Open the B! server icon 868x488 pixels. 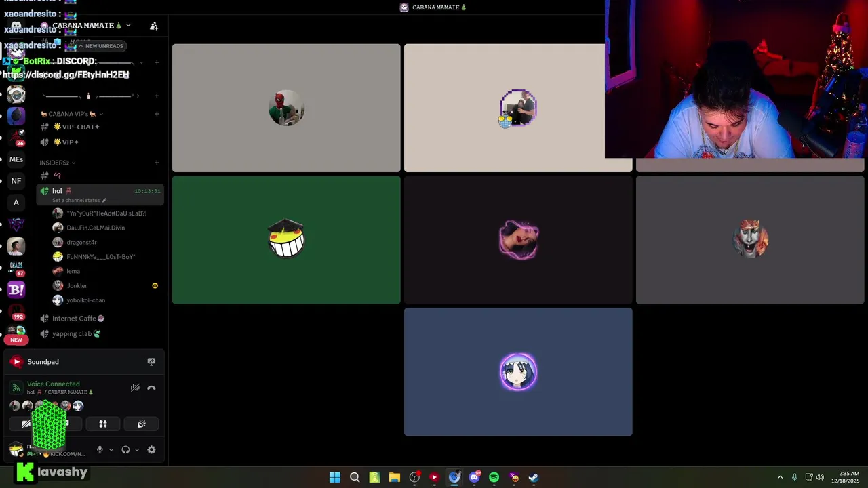tap(16, 289)
